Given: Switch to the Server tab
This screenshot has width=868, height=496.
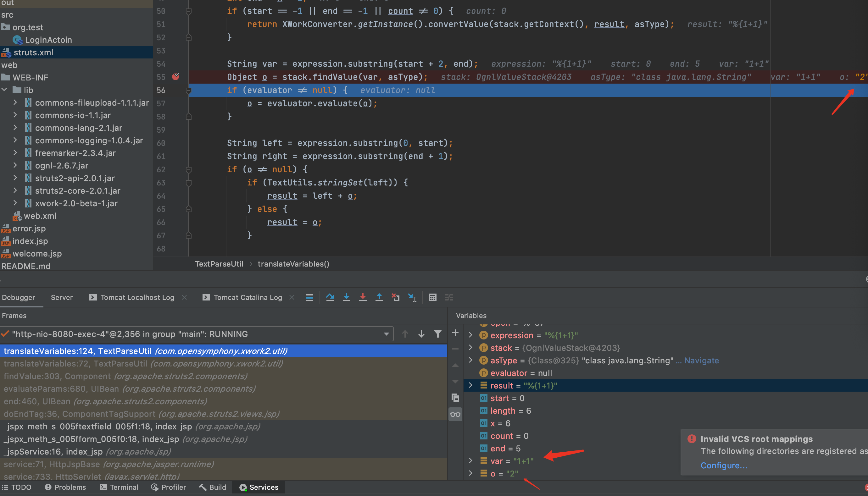Looking at the screenshot, I should coord(62,297).
